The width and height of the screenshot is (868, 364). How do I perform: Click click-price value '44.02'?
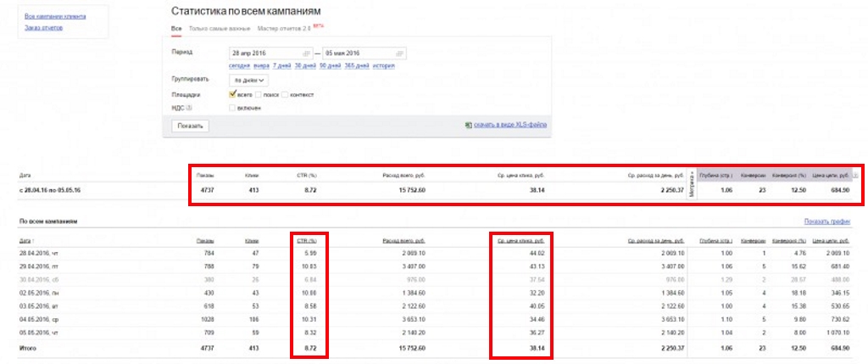point(537,253)
